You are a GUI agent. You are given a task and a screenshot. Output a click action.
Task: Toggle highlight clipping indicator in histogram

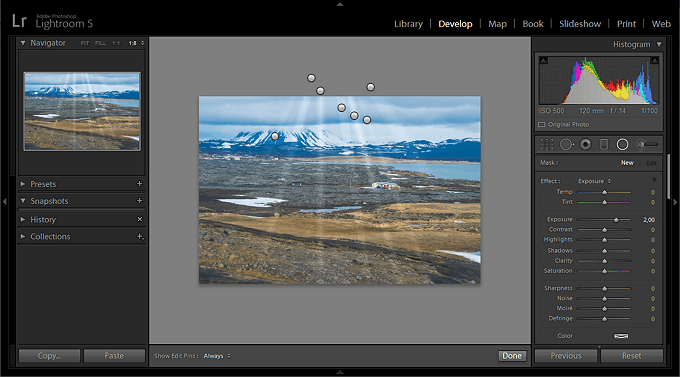click(655, 60)
